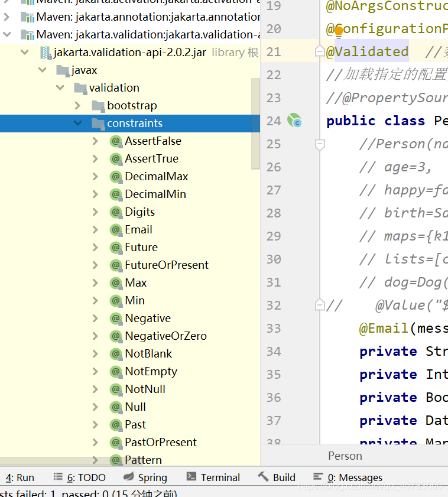Open the Run tool window tab
This screenshot has height=497, width=448.
pos(20,477)
